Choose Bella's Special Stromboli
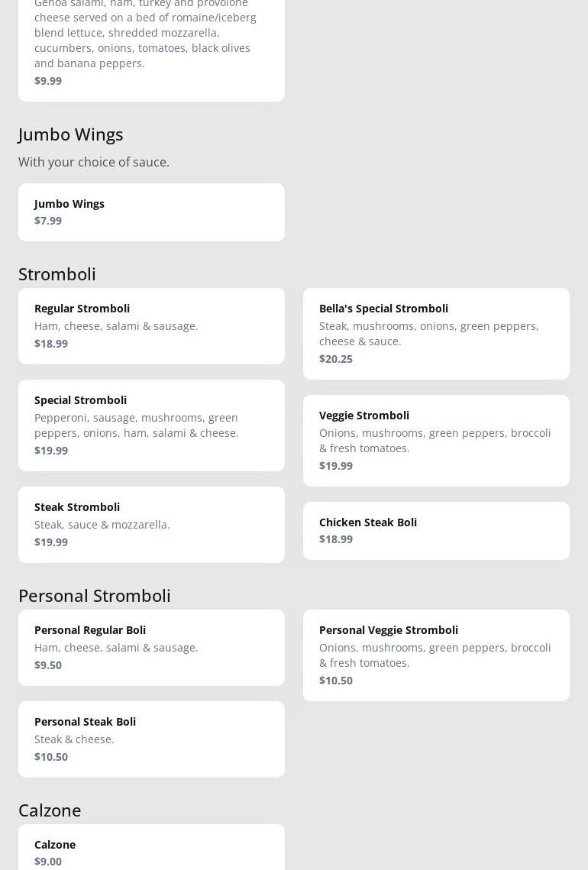The image size is (588, 870). pyautogui.click(x=436, y=333)
